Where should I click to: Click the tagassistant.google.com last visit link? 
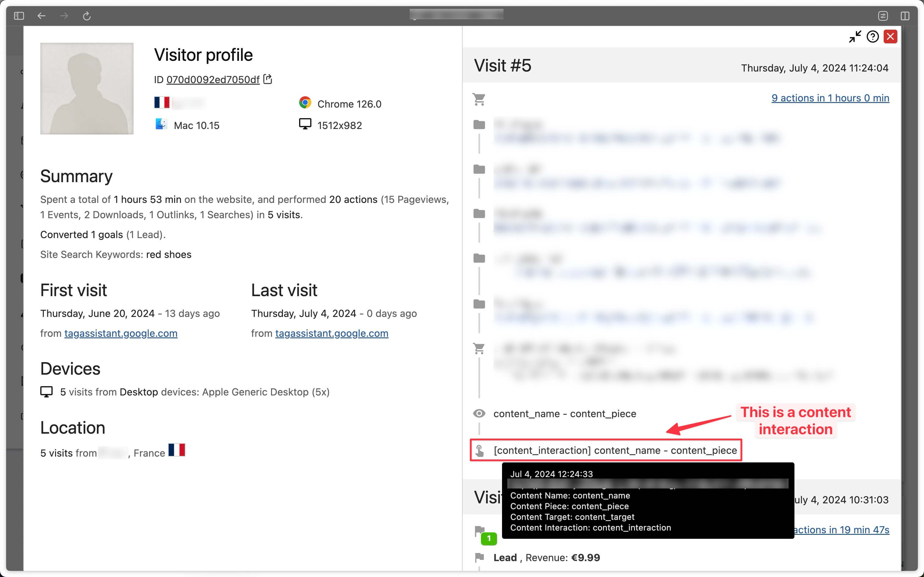click(332, 333)
